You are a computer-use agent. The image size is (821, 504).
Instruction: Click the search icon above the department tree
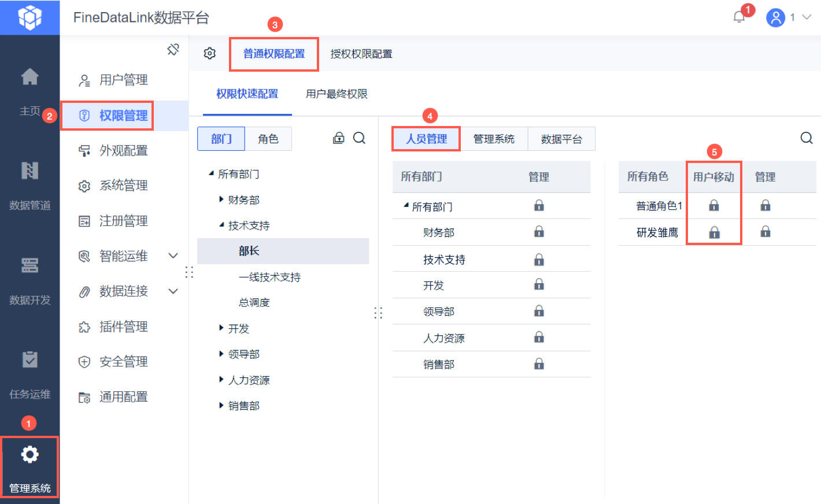[359, 138]
